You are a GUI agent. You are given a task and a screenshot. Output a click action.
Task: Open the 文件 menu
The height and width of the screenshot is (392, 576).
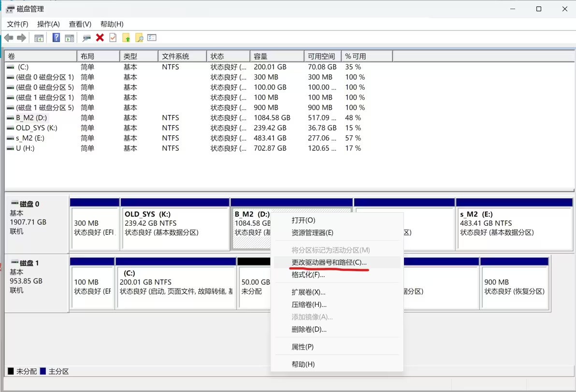click(x=16, y=24)
